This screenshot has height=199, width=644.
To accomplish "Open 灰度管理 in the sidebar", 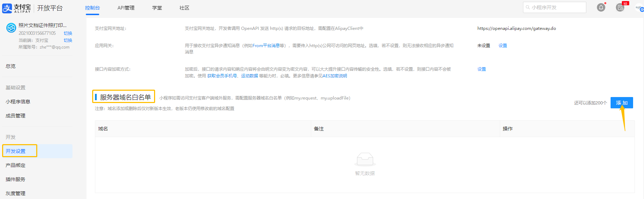I will coord(15,193).
